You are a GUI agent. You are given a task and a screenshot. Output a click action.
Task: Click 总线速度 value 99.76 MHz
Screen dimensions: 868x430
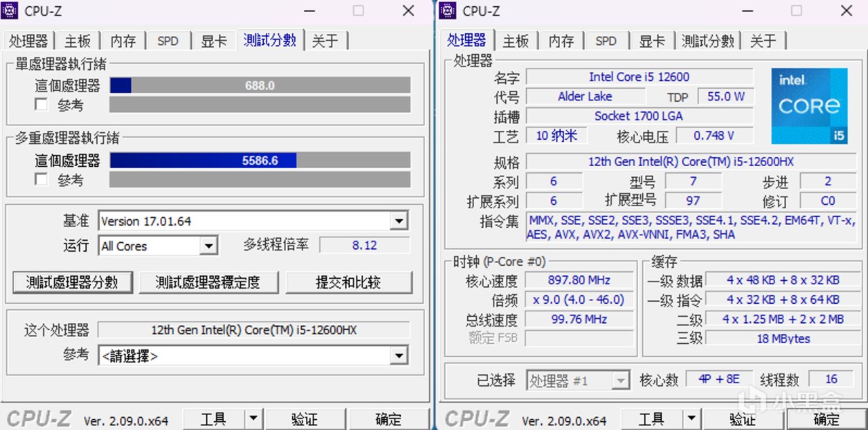(x=578, y=319)
